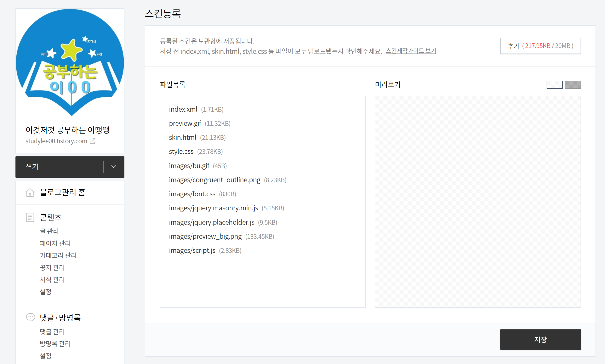Click the 쓰기 write button
Viewport: 605px width, 364px height.
click(59, 167)
